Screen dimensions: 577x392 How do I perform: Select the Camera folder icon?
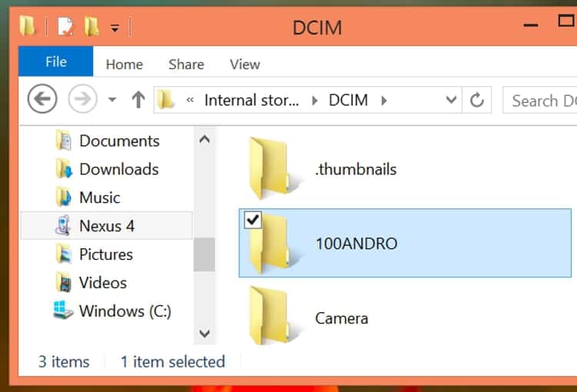click(x=269, y=317)
